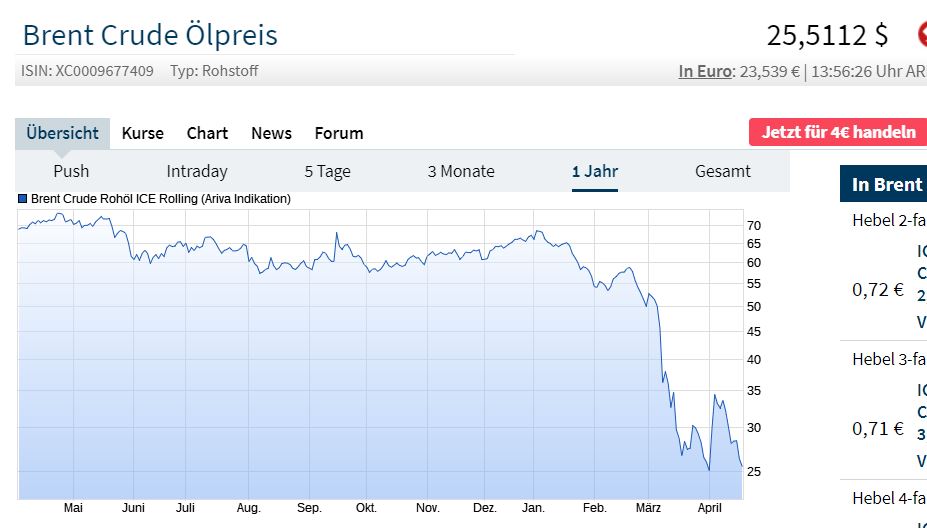Show the Gesamt chart history
Image resolution: width=927 pixels, height=528 pixels.
(723, 171)
